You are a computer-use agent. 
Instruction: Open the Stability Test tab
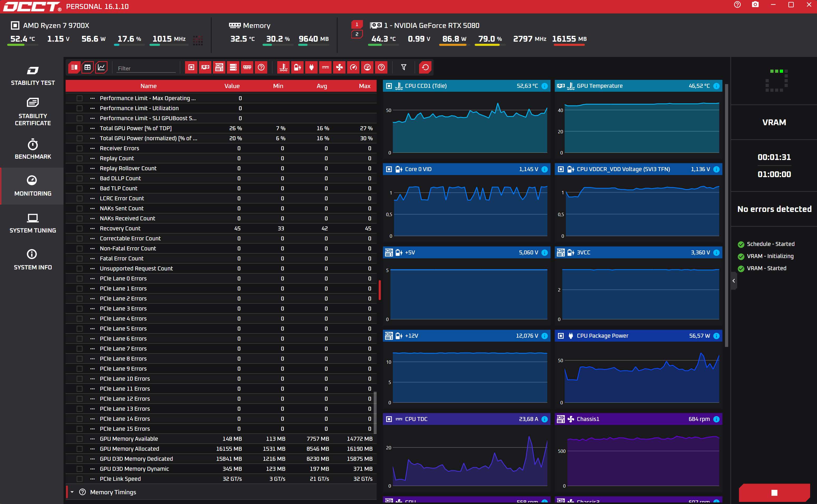coord(33,76)
